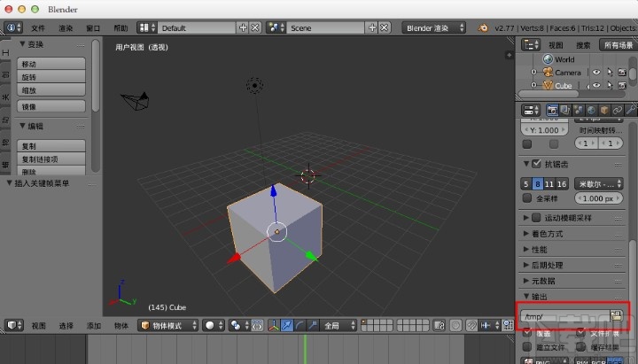Screen dimensions: 638x364
Task: Select the Scene properties tab
Action: point(578,110)
